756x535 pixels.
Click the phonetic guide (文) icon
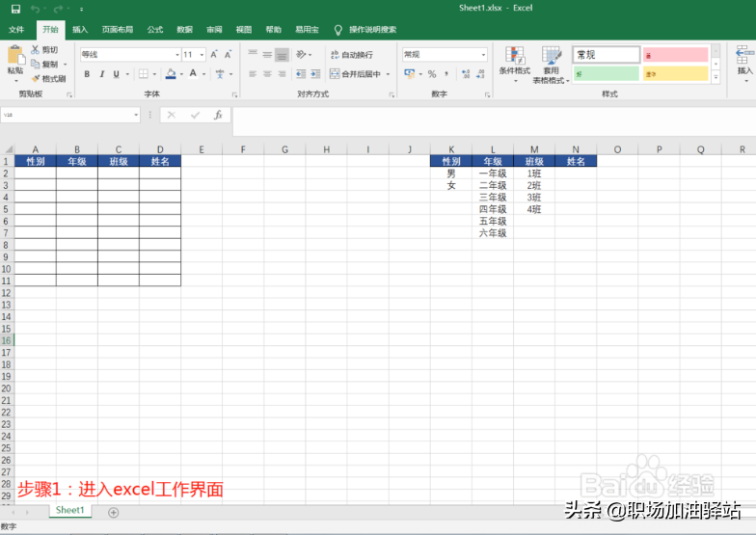[220, 73]
